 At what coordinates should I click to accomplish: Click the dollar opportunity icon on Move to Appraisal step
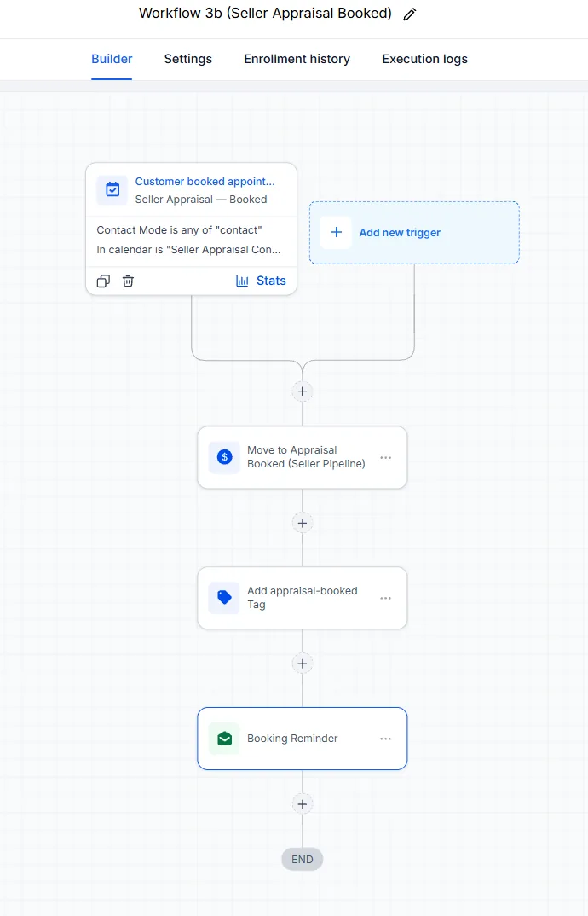pyautogui.click(x=224, y=457)
